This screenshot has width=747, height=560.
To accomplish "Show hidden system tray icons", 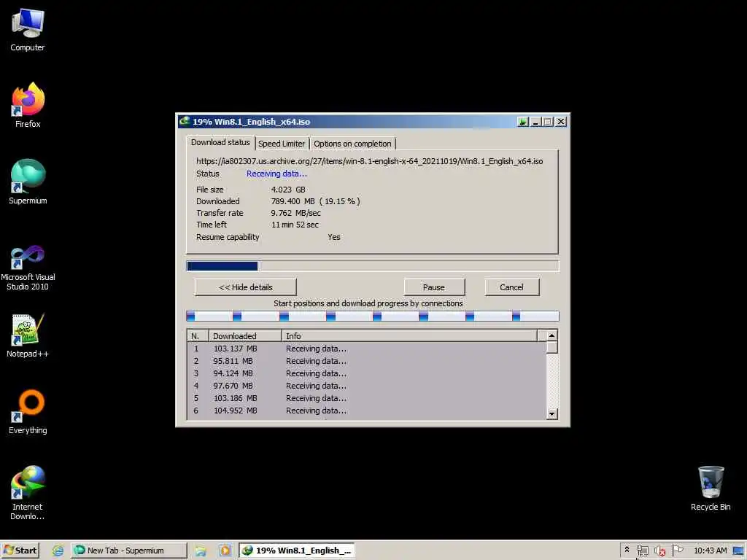I will [627, 550].
